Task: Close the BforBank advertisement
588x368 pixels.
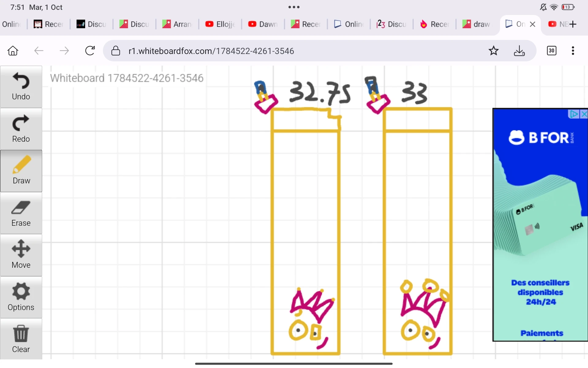Action: [x=584, y=114]
